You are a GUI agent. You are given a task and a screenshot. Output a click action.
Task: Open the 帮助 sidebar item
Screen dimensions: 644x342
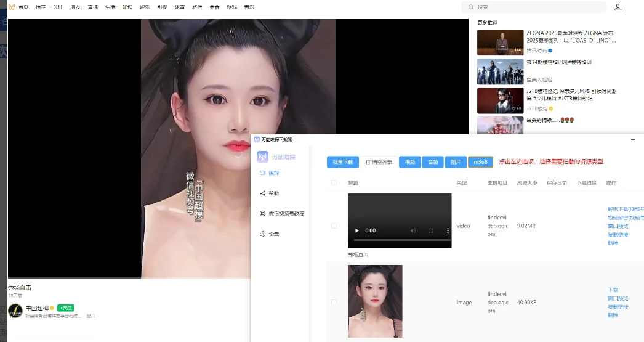(x=270, y=193)
